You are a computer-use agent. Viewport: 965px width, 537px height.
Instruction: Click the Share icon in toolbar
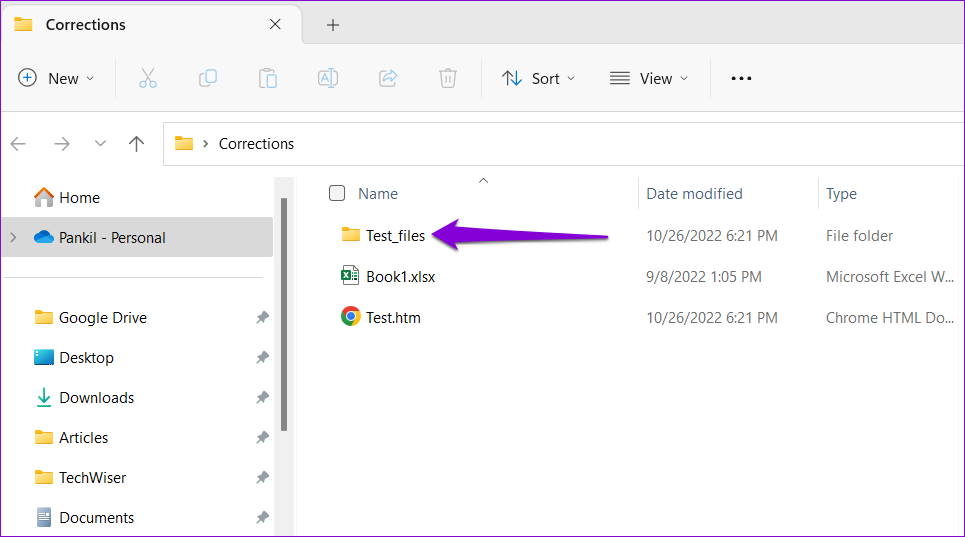pyautogui.click(x=388, y=78)
